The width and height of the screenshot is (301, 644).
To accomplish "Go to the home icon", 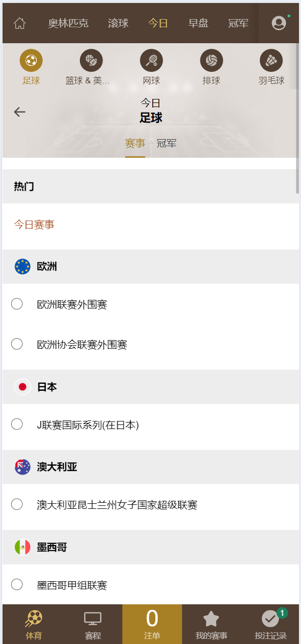I will coord(20,23).
